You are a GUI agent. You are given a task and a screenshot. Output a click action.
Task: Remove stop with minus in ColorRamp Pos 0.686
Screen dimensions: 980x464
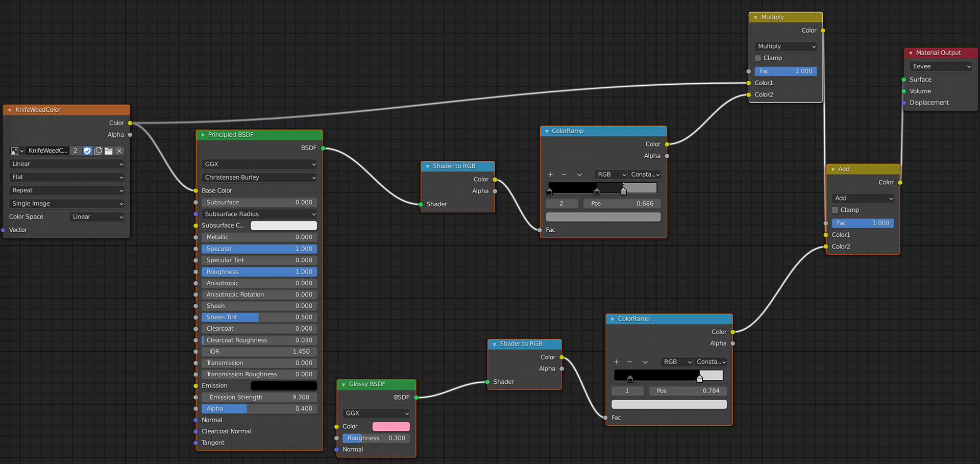pyautogui.click(x=564, y=175)
